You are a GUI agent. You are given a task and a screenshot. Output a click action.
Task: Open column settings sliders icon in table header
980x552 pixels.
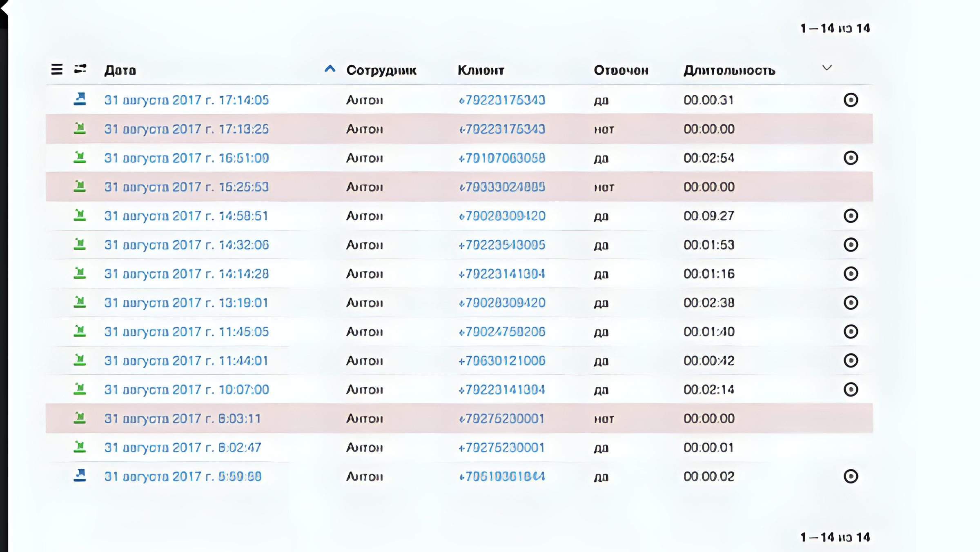(80, 69)
